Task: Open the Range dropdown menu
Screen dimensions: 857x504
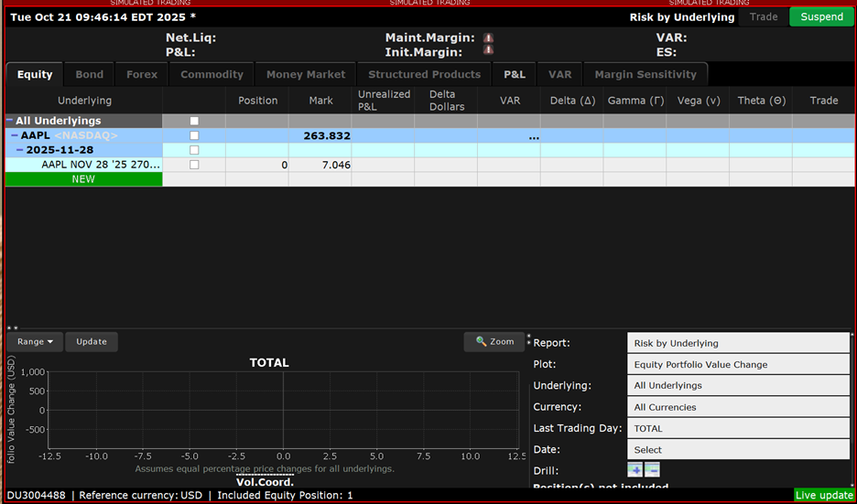Action: tap(35, 342)
